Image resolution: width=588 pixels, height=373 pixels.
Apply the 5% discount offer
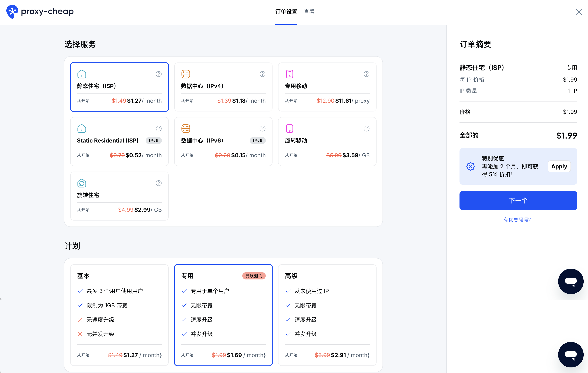coord(559,166)
